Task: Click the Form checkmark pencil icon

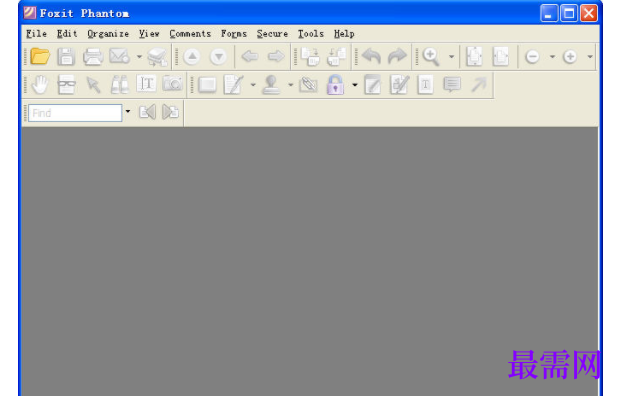Action: coord(399,84)
